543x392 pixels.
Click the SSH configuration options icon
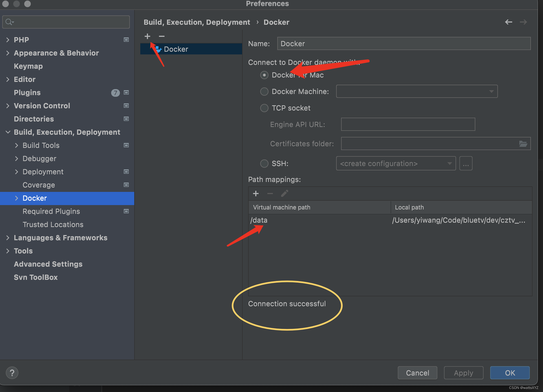pos(465,163)
